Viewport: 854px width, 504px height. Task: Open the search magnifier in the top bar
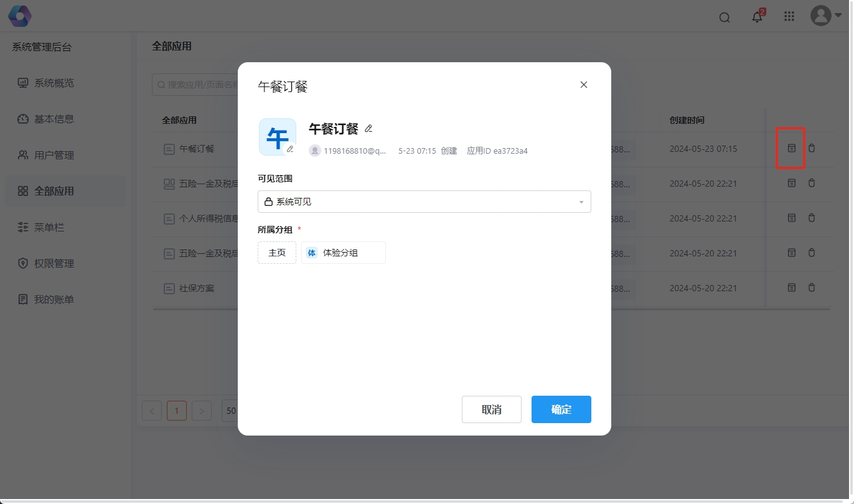coord(725,17)
